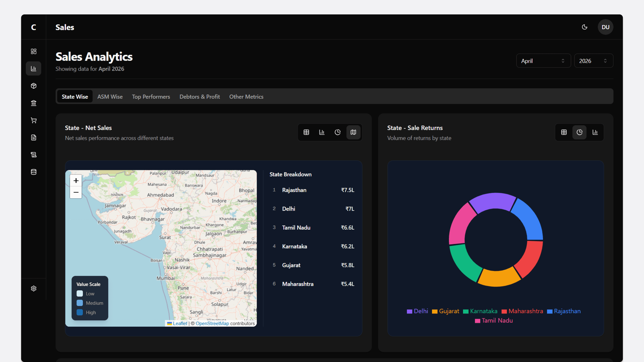Toggle dark mode moon icon
This screenshot has height=362, width=644.
coord(584,27)
